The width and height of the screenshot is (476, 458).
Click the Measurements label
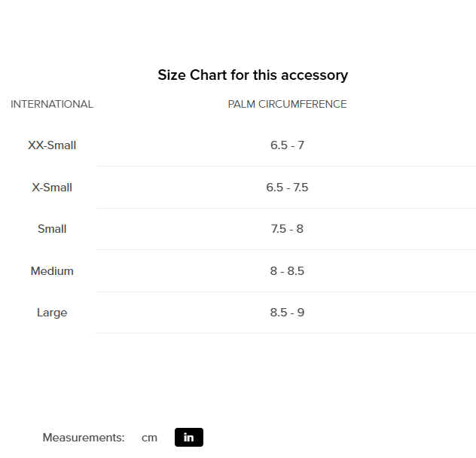[x=84, y=438]
